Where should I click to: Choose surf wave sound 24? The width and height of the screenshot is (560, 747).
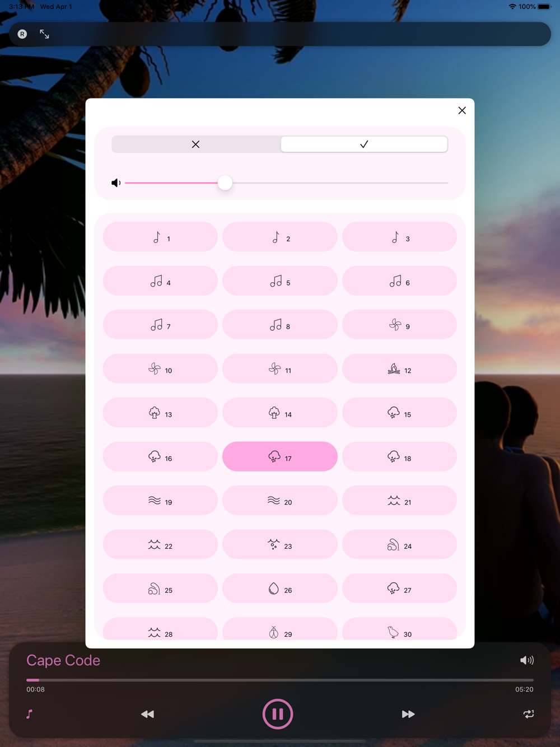pyautogui.click(x=399, y=544)
